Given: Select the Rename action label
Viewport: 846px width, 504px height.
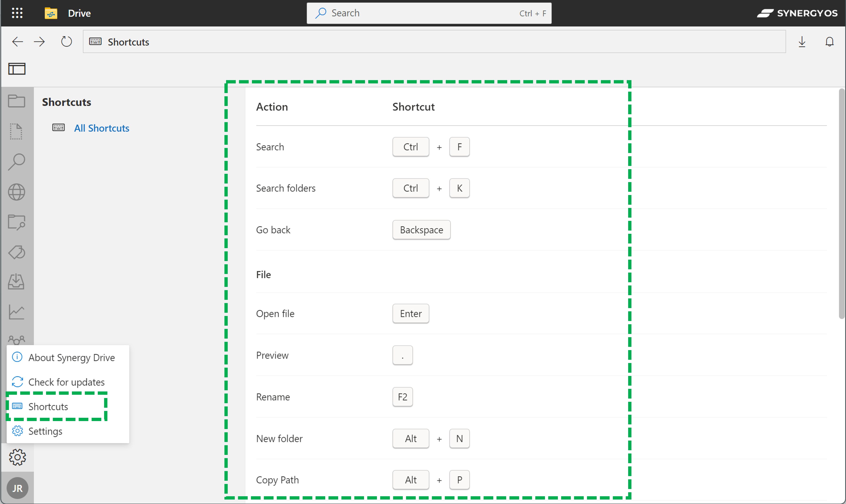Looking at the screenshot, I should pos(273,397).
